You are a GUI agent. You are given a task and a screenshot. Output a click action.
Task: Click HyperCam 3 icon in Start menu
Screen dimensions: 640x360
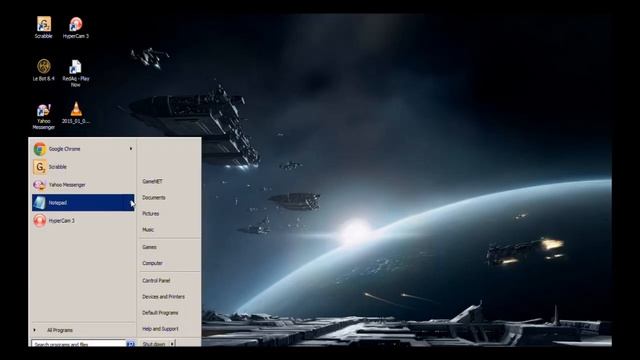(40, 221)
